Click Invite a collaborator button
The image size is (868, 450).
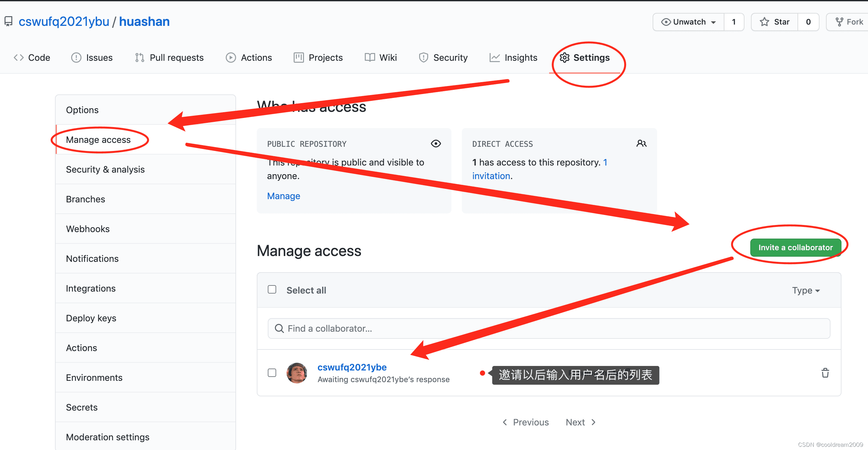coord(796,248)
